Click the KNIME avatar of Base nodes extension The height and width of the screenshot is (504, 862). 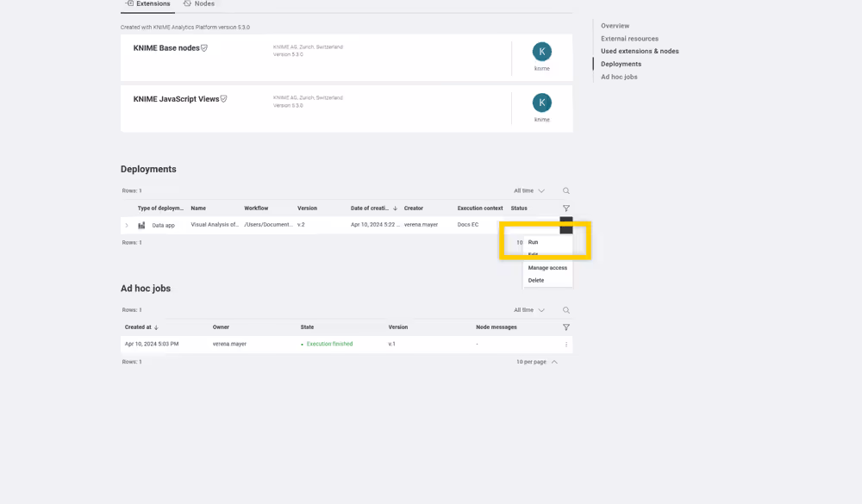(541, 52)
